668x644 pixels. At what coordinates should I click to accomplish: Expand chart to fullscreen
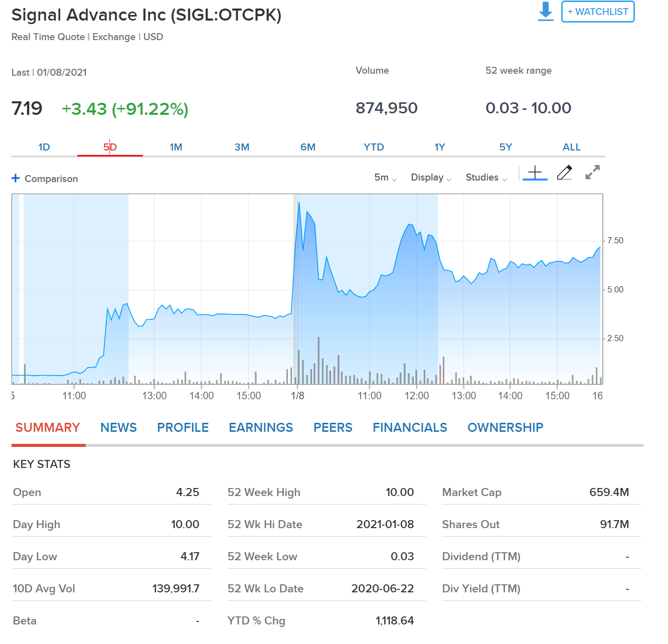(x=593, y=173)
